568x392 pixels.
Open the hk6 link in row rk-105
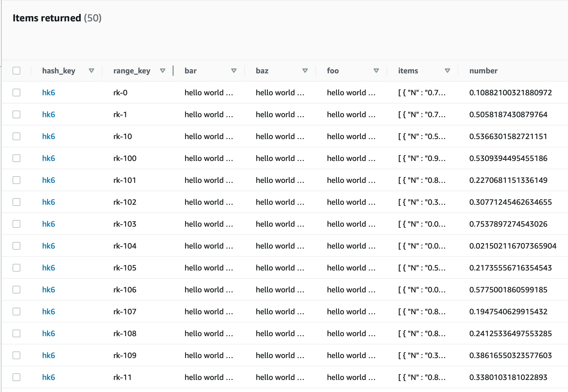click(48, 268)
